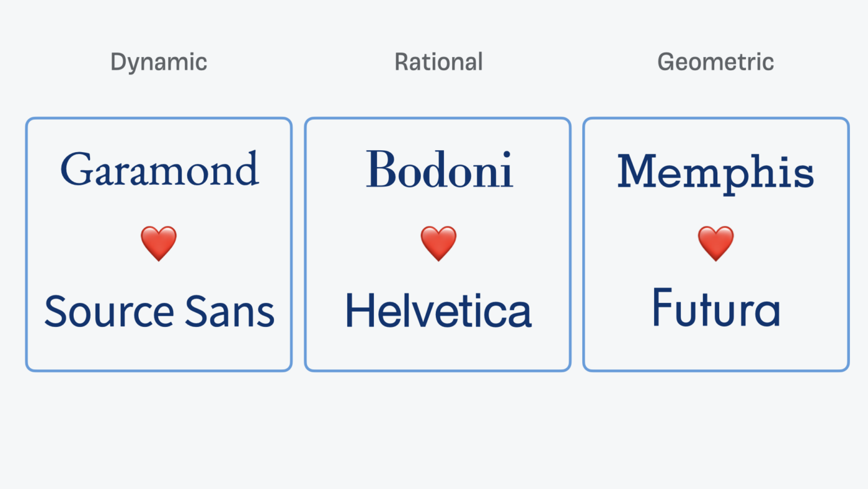This screenshot has width=868, height=489.
Task: Select the Bodoni font name
Action: tap(439, 169)
